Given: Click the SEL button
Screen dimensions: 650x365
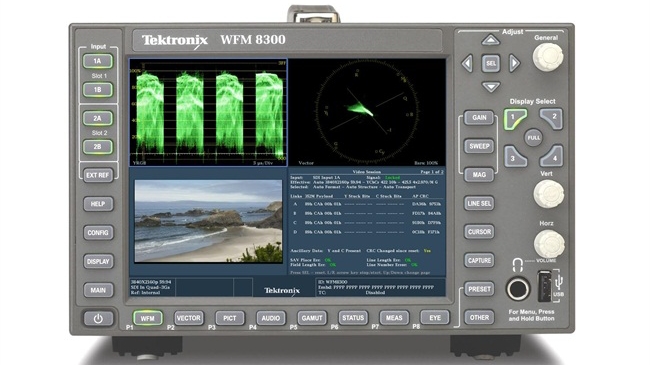Looking at the screenshot, I should coord(491,63).
